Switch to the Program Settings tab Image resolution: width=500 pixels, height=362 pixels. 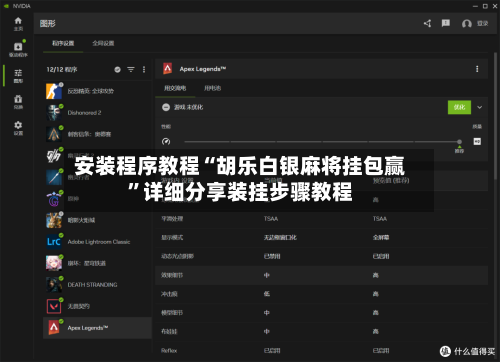[63, 43]
